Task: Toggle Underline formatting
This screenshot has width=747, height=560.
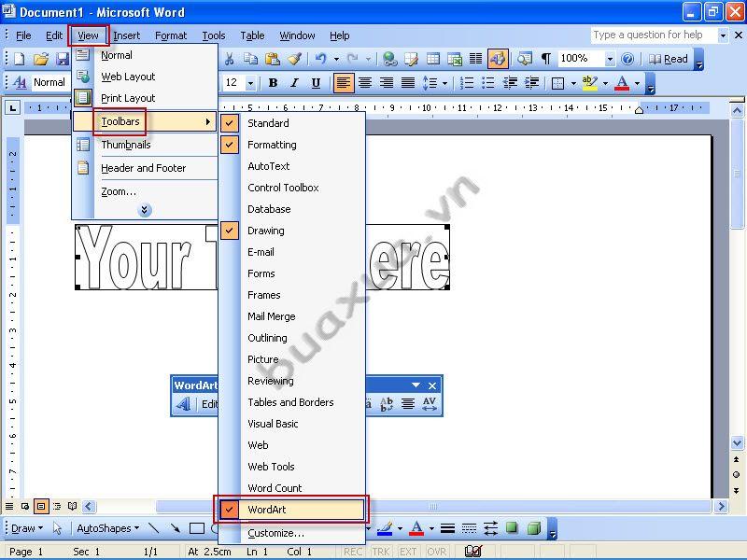Action: 316,83
